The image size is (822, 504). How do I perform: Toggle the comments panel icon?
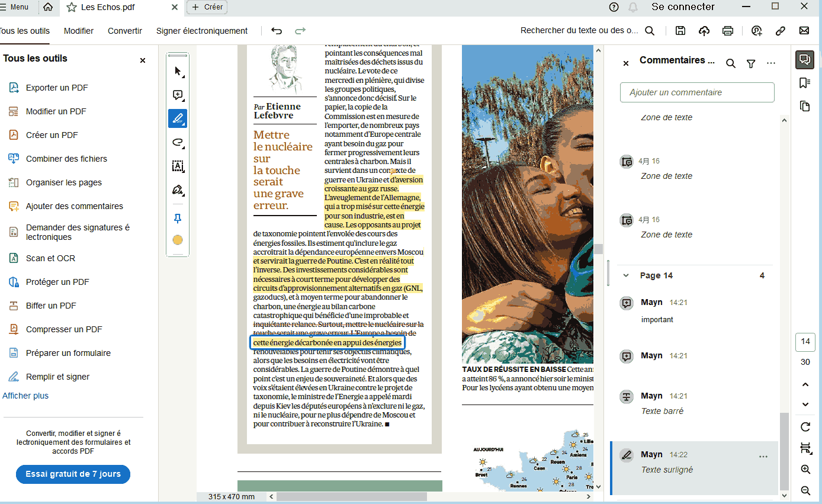805,59
